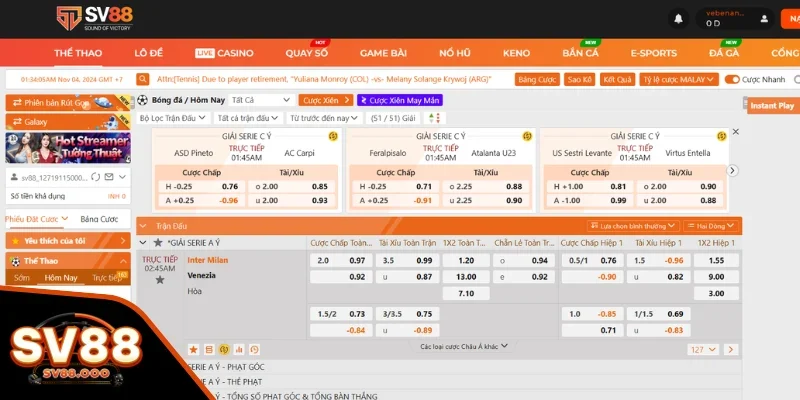The width and height of the screenshot is (800, 400).
Task: Select the Bảng Cược tab in sidebar
Action: point(99,219)
